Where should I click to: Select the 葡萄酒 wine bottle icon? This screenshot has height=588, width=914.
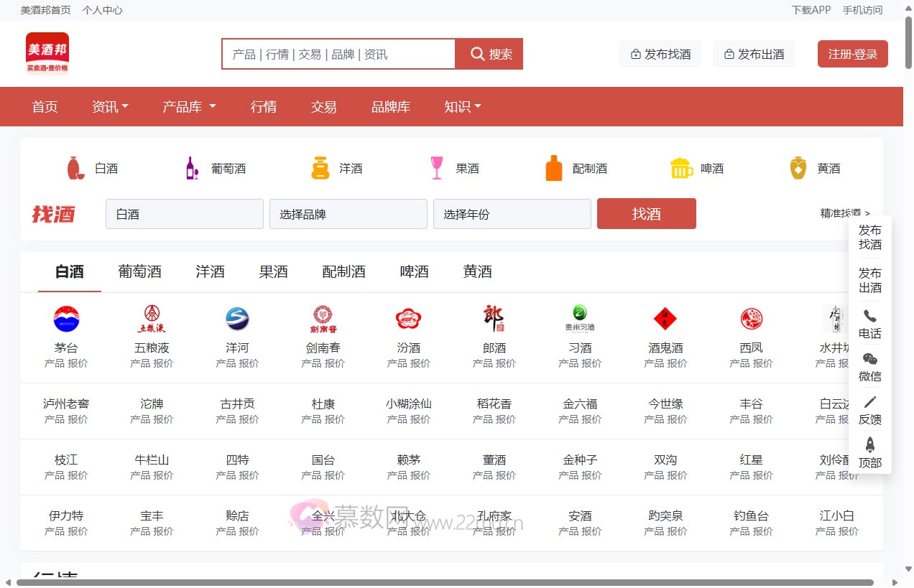[192, 168]
